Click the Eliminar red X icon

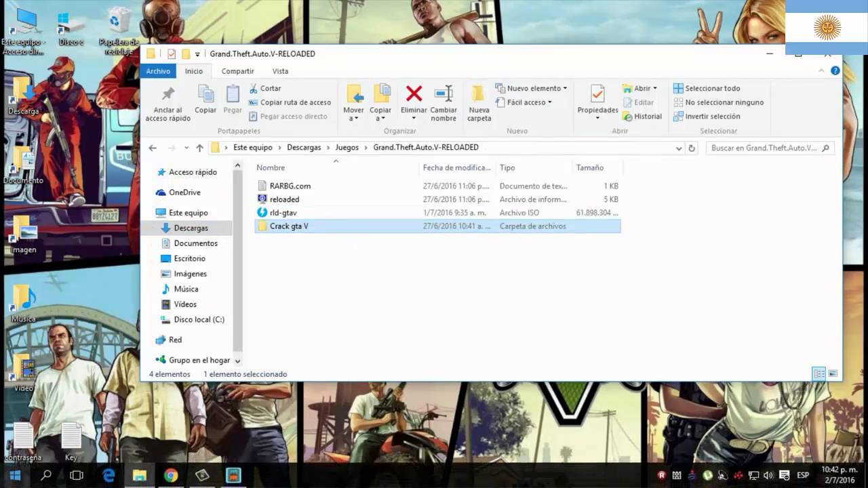[414, 94]
